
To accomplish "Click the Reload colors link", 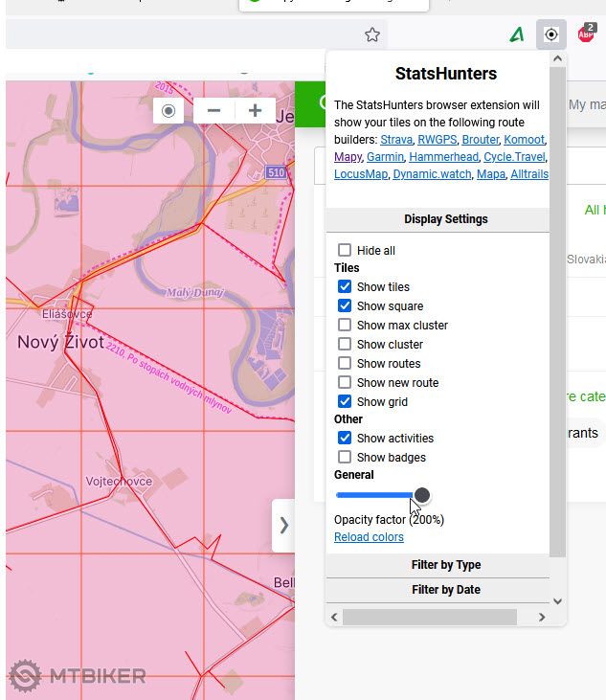I will (369, 537).
